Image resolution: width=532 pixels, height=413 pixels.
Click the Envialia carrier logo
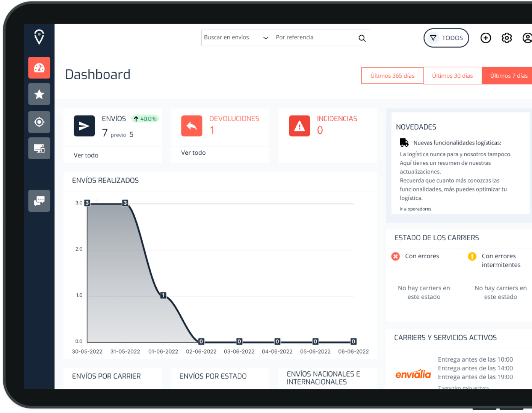pos(413,374)
